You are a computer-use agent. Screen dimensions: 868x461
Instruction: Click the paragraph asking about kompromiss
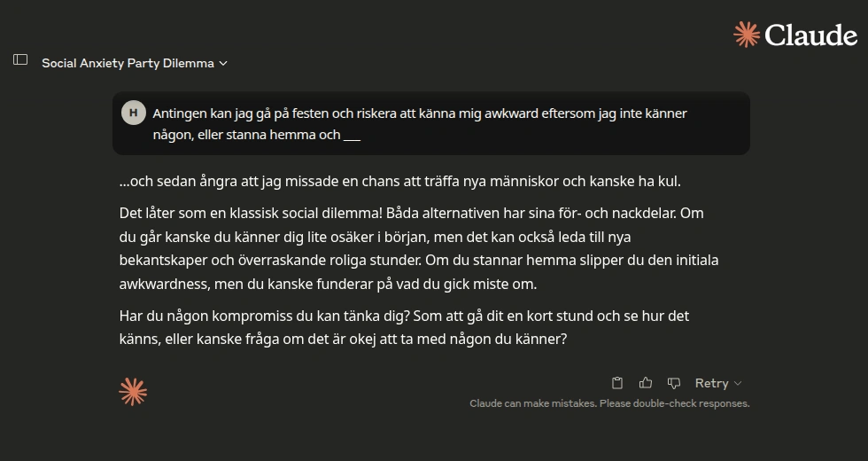pos(404,327)
